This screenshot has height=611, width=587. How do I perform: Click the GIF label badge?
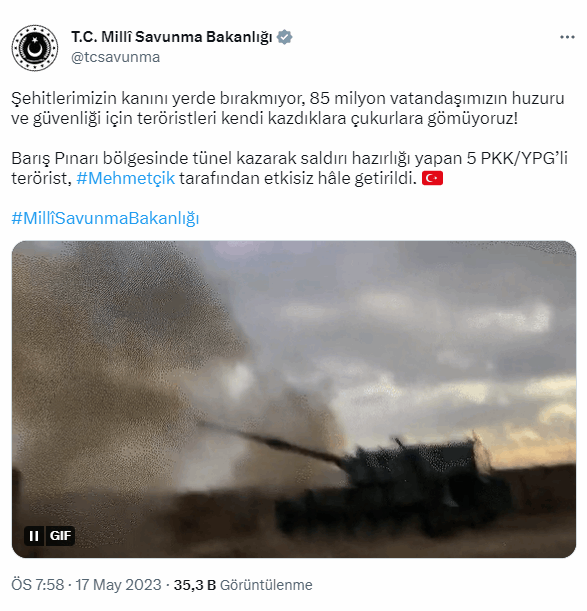pos(60,536)
